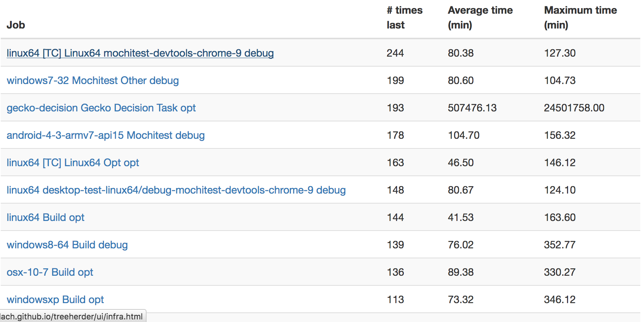Open the gecko-decision Gecko Decision Task opt job
The image size is (644, 322).
[101, 108]
